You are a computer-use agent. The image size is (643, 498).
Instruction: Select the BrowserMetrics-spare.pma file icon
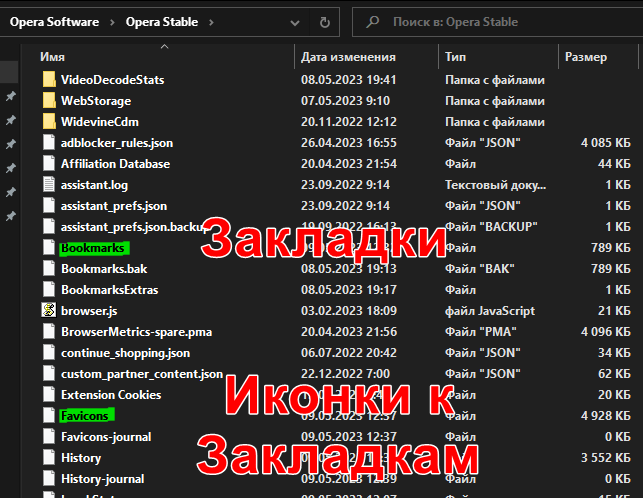click(x=49, y=331)
